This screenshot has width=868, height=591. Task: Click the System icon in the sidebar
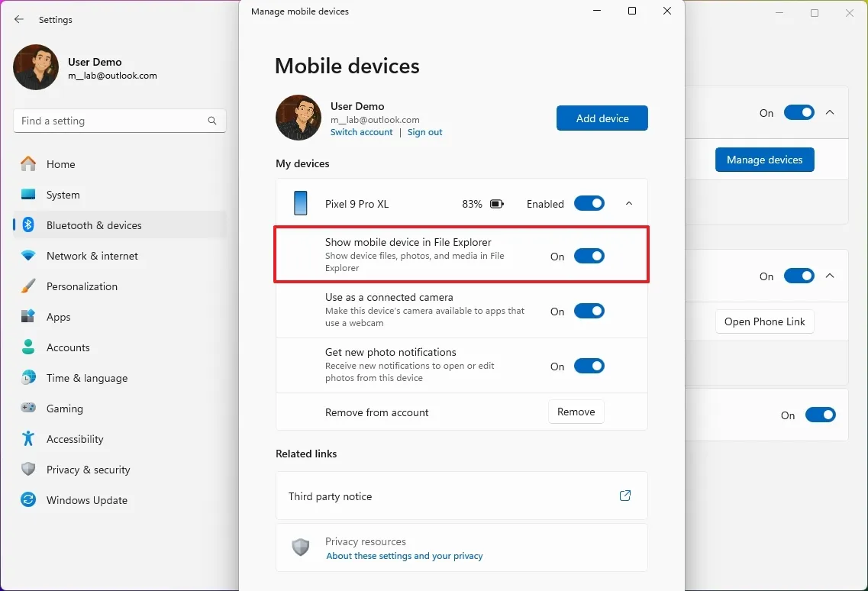pos(27,195)
